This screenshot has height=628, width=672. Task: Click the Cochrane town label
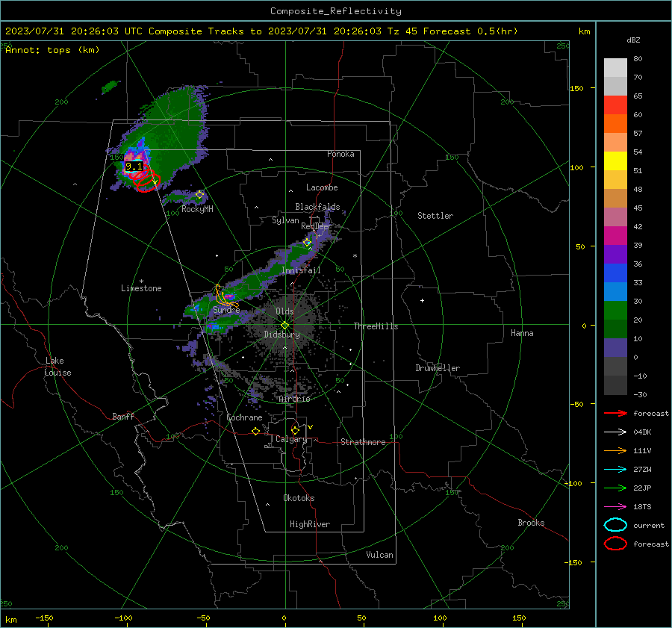tap(244, 417)
